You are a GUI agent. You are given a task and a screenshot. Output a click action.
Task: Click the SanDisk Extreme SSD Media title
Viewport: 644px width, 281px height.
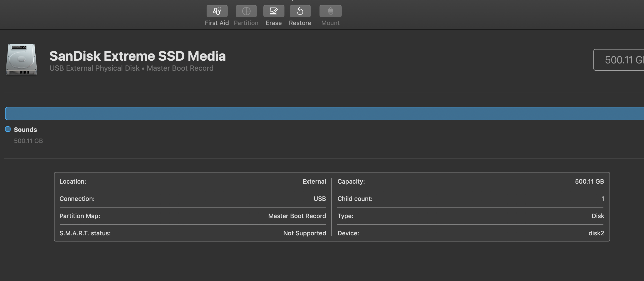(x=137, y=56)
